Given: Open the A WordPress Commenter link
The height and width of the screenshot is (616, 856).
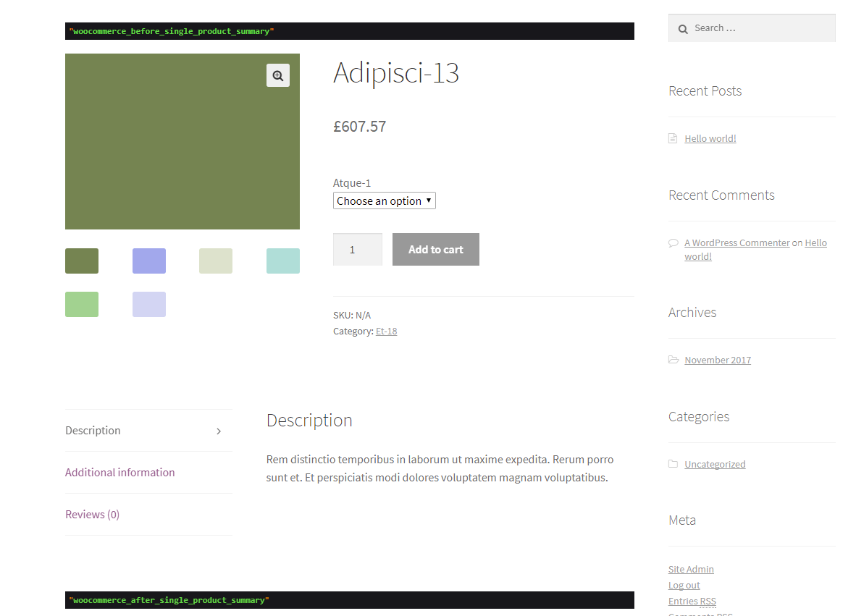Looking at the screenshot, I should 737,242.
